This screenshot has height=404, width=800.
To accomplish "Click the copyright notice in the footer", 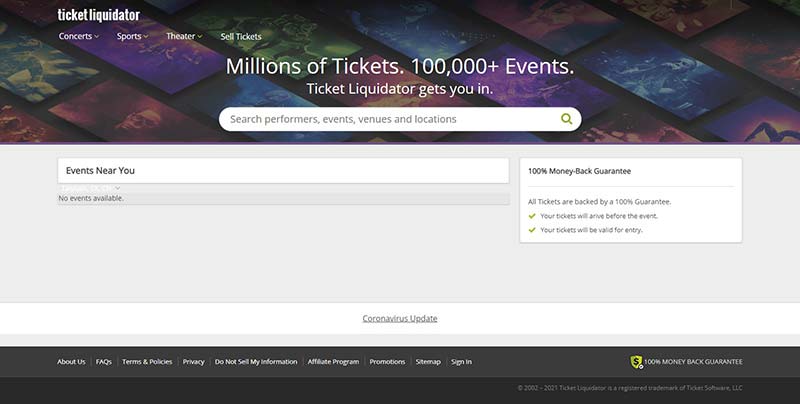I will tap(630, 388).
